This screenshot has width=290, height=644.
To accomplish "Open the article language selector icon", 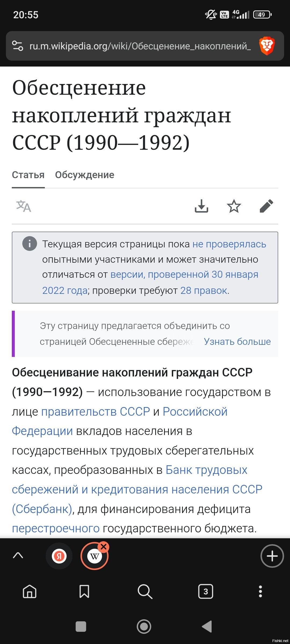I will click(24, 206).
